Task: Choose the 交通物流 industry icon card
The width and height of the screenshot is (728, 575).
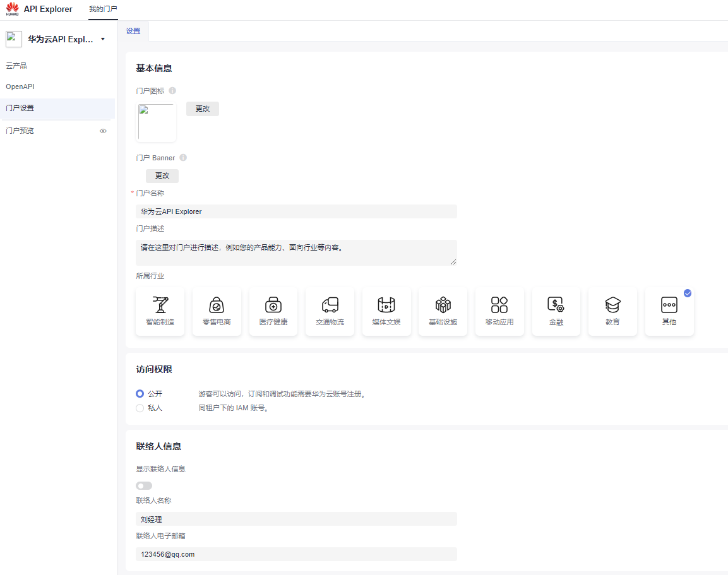Action: (x=330, y=311)
